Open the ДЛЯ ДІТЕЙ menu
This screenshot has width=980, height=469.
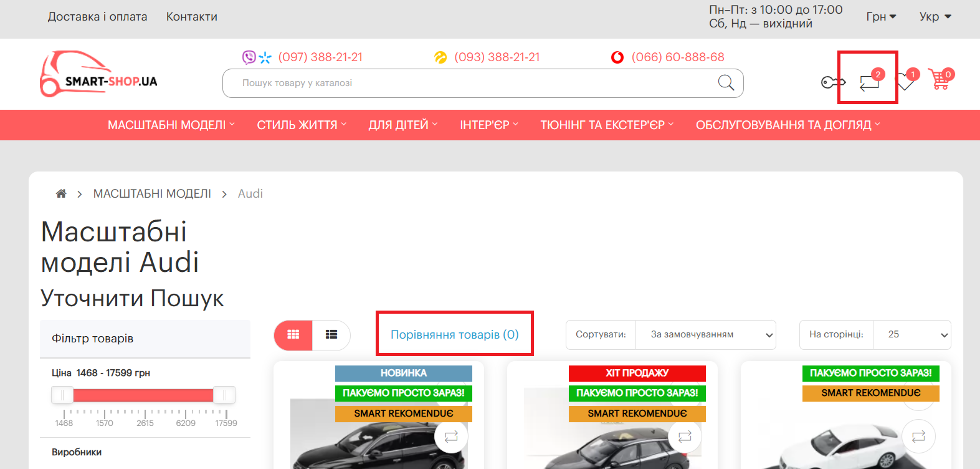tap(402, 125)
